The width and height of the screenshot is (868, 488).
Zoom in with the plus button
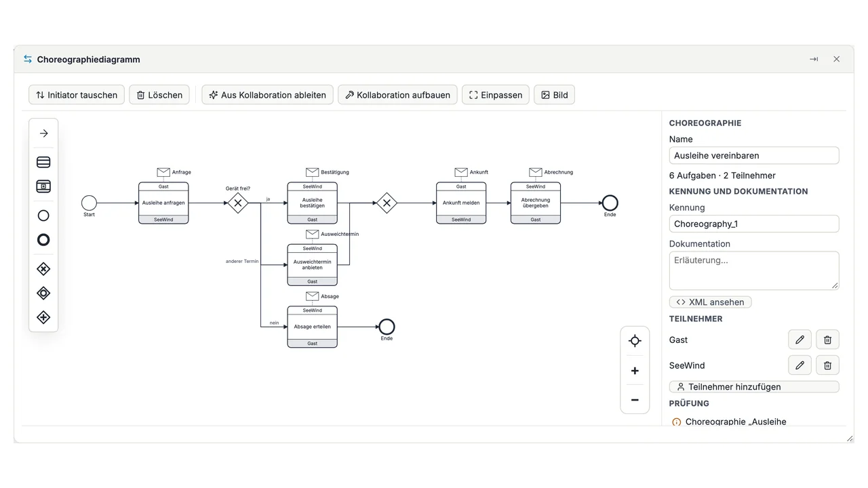pos(635,371)
